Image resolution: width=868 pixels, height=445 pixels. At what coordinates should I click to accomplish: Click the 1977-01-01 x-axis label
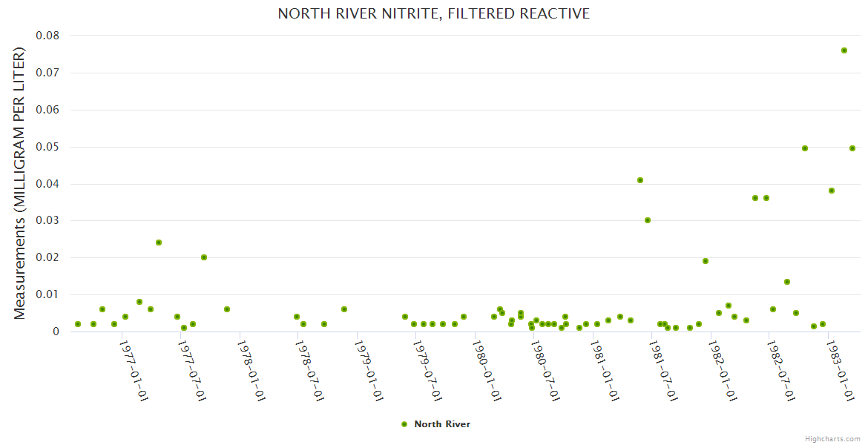click(134, 371)
